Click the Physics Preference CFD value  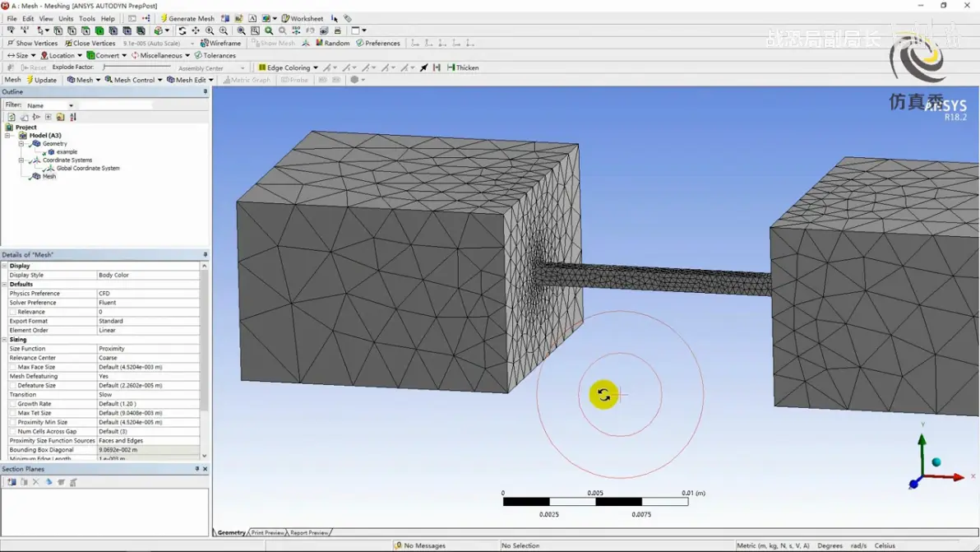[x=148, y=294]
